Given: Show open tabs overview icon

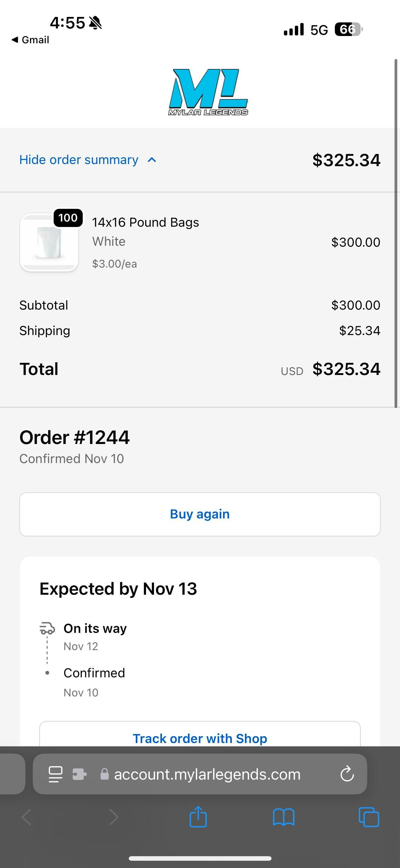Looking at the screenshot, I should point(368,817).
